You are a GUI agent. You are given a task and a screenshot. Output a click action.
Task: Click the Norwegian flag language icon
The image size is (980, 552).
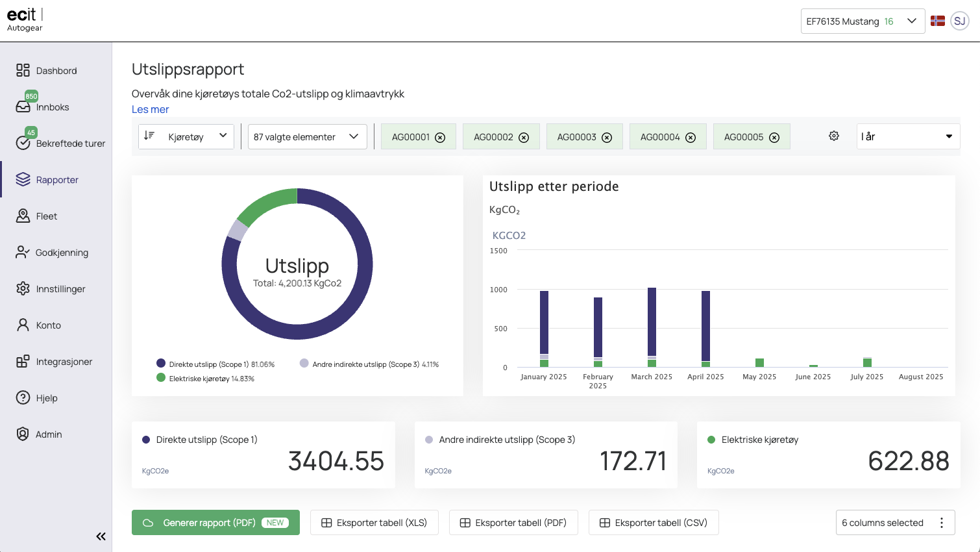938,21
